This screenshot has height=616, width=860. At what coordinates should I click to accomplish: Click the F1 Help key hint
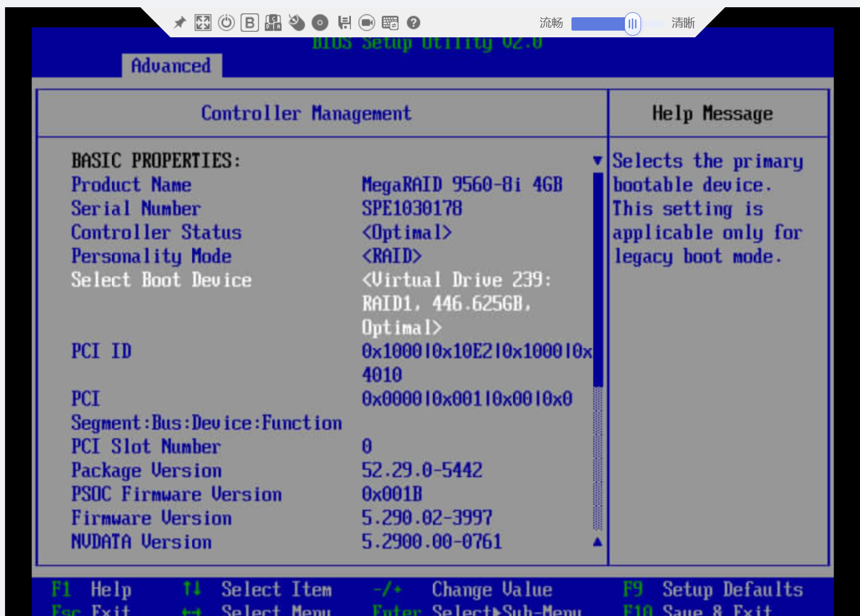coord(91,589)
